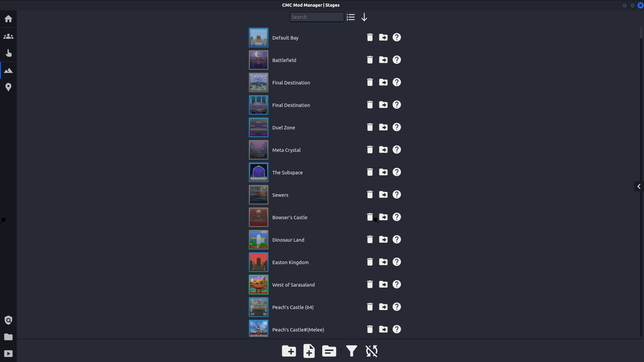Click the cursor/selector sidebar icon

coord(8,53)
